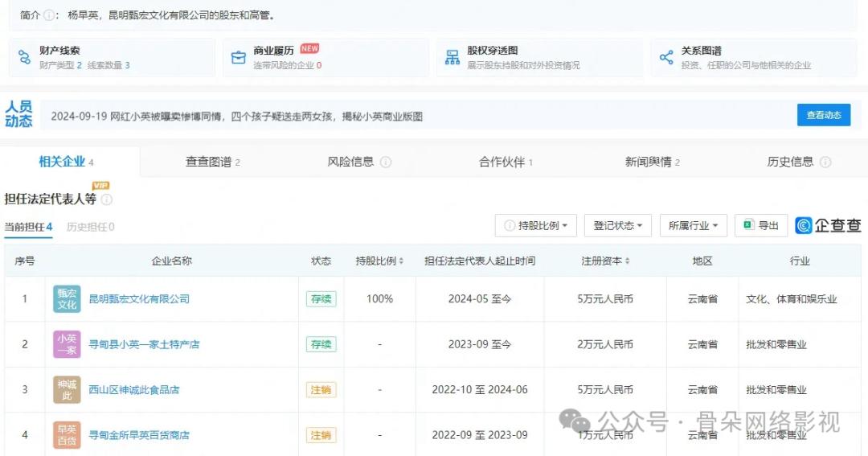Click the 导出 export button
The width and height of the screenshot is (868, 456).
[x=760, y=226]
